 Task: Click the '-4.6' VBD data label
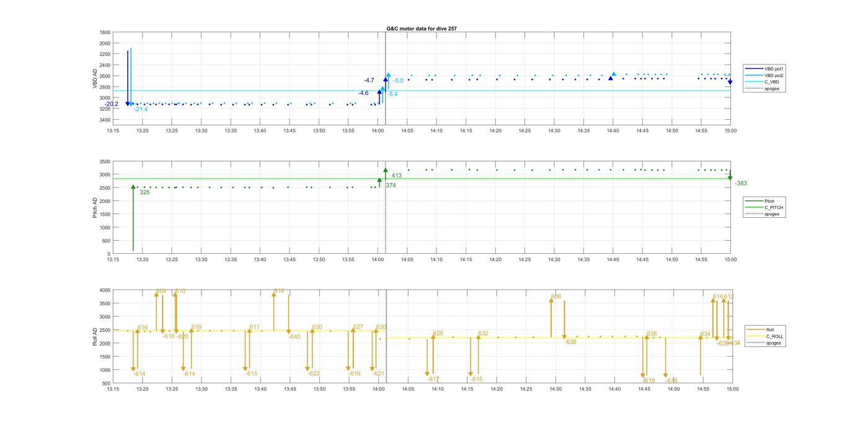click(x=363, y=93)
